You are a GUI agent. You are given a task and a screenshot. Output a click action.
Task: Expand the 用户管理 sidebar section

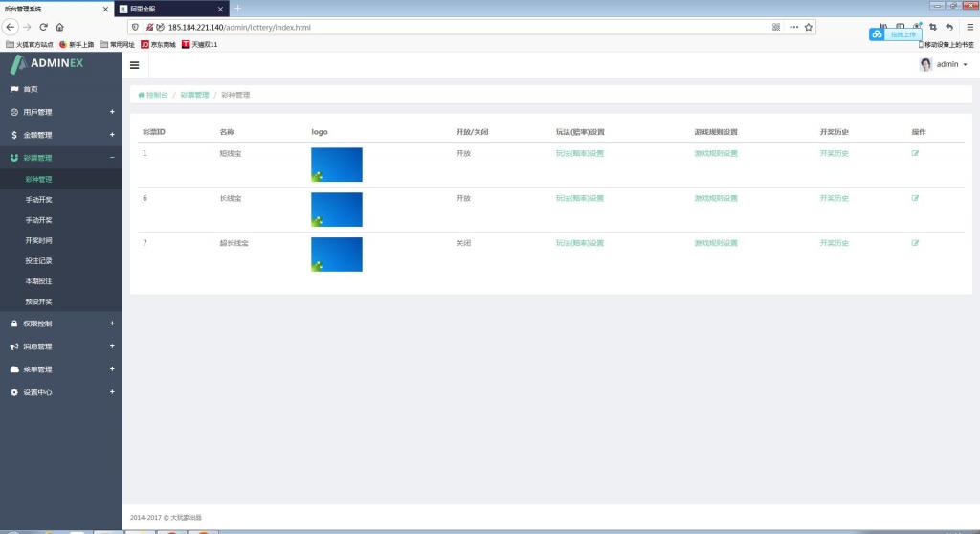coord(61,112)
